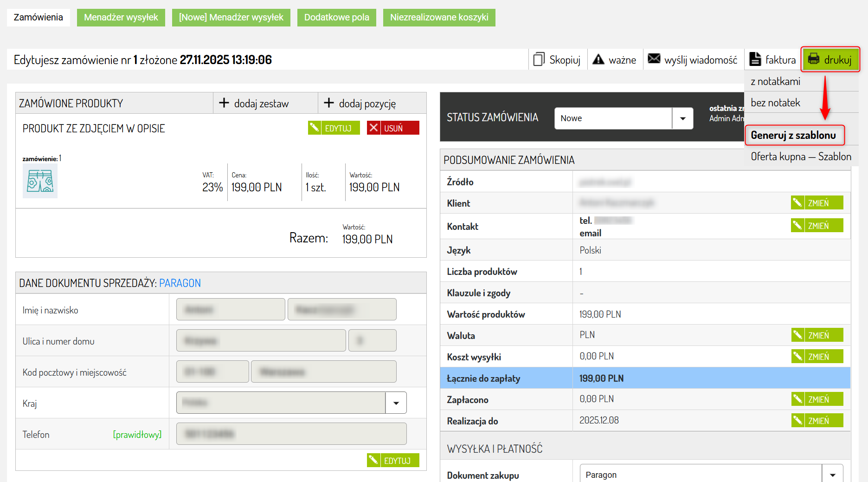Click the Telefon input field
Viewport: 868px width, 482px height.
pyautogui.click(x=291, y=434)
